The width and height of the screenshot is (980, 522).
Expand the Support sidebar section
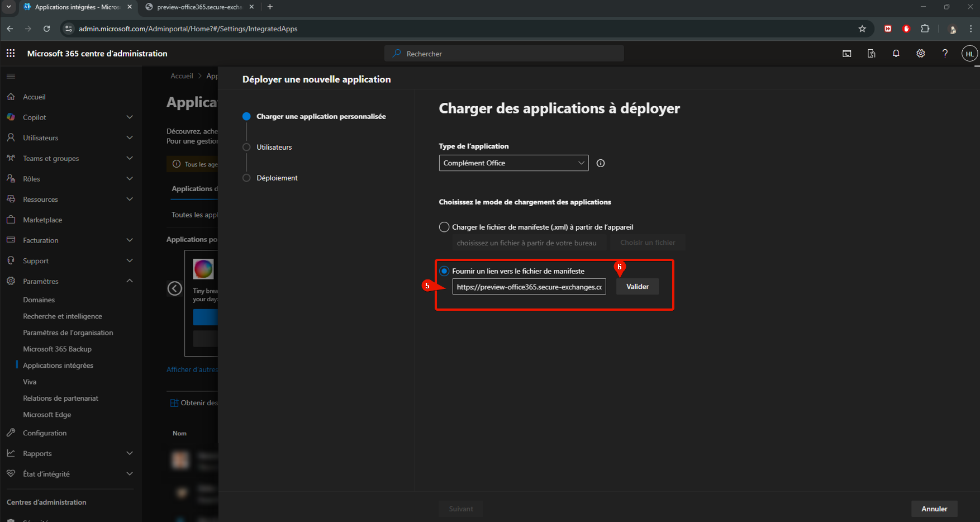130,260
